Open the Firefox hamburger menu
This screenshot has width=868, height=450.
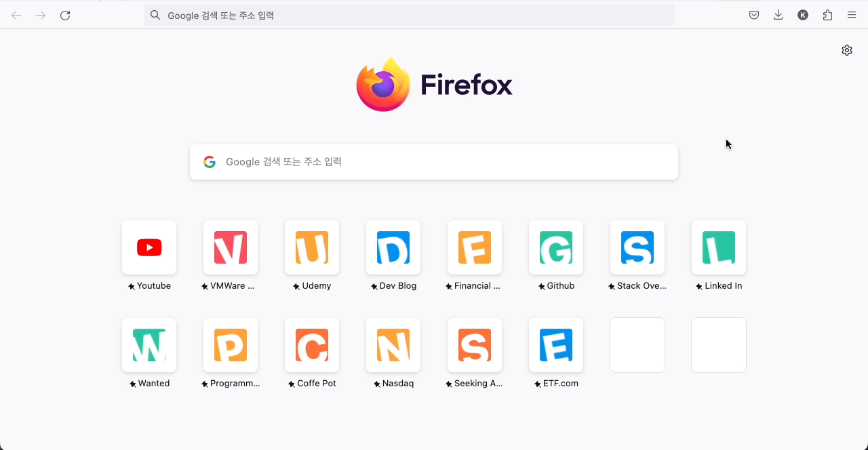tap(852, 15)
